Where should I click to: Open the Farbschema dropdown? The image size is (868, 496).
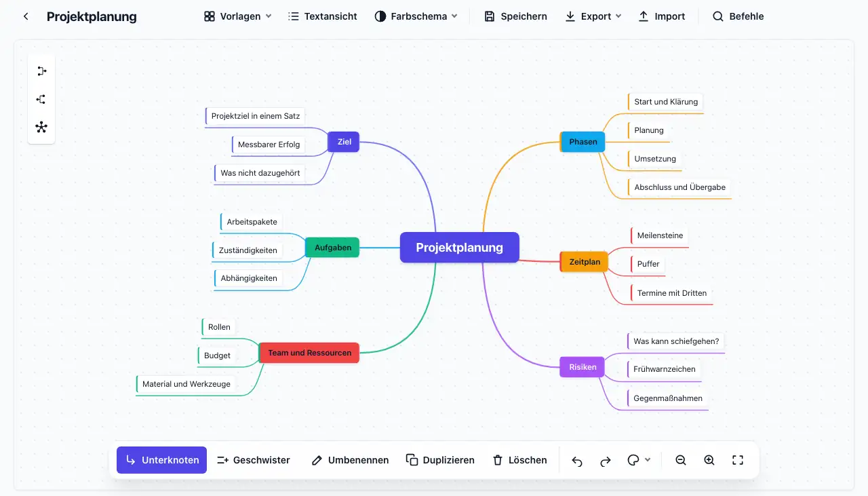[x=416, y=16]
